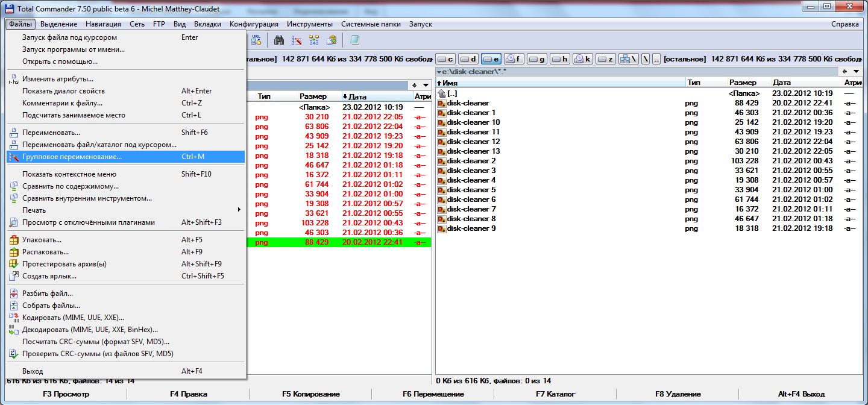Switch the right panel to drive d

pos(468,59)
